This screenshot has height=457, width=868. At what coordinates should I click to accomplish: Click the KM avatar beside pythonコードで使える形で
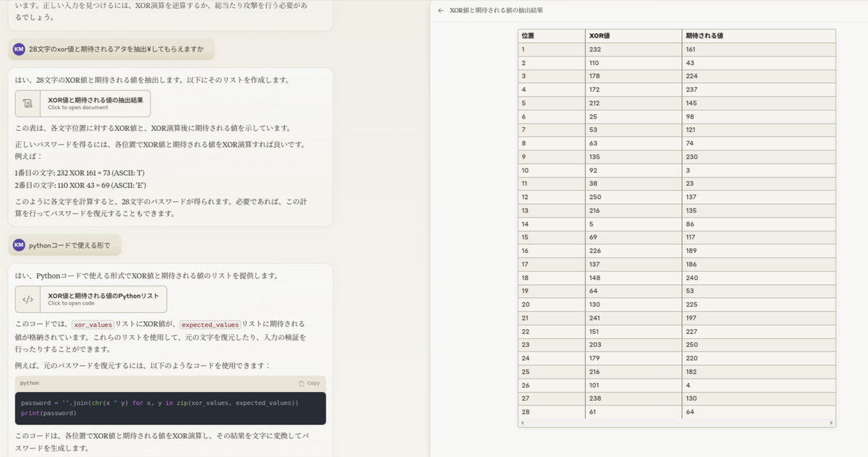(x=19, y=245)
